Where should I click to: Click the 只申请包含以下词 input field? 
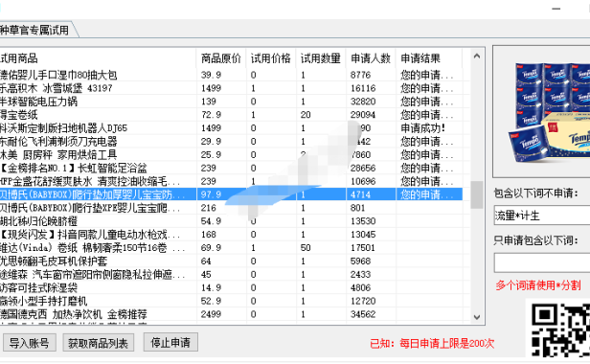coord(542,262)
